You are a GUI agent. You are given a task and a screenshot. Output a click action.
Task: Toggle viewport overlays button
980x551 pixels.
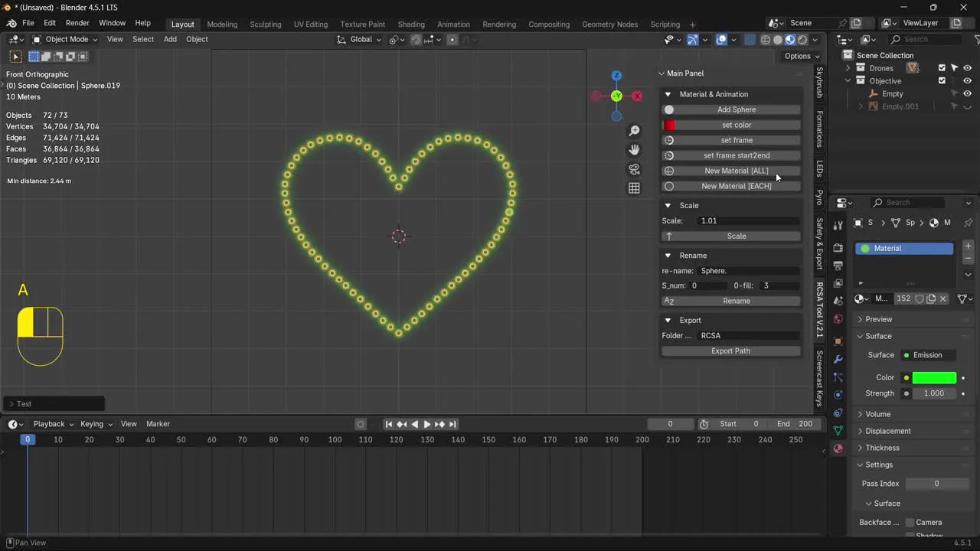[721, 40]
